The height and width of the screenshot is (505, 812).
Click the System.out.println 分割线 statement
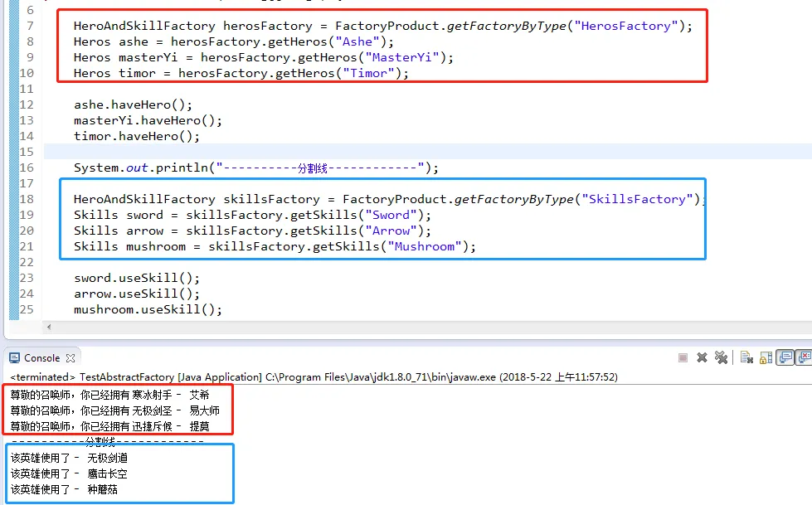255,168
